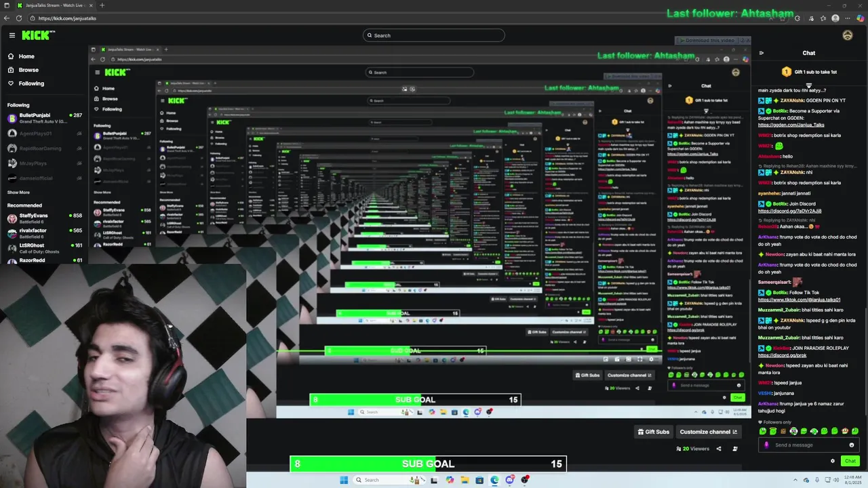868x488 pixels.
Task: Reload the page with the browser refresh icon
Action: point(19,18)
